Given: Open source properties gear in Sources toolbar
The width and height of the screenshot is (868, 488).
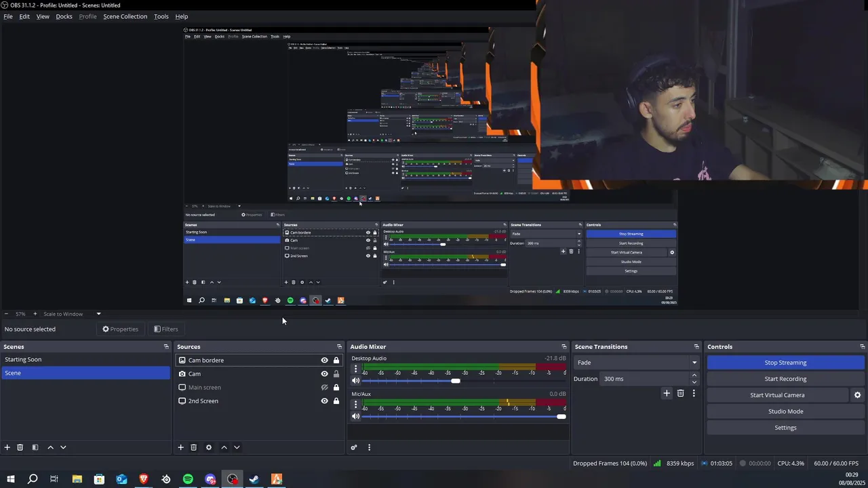Looking at the screenshot, I should point(209,447).
